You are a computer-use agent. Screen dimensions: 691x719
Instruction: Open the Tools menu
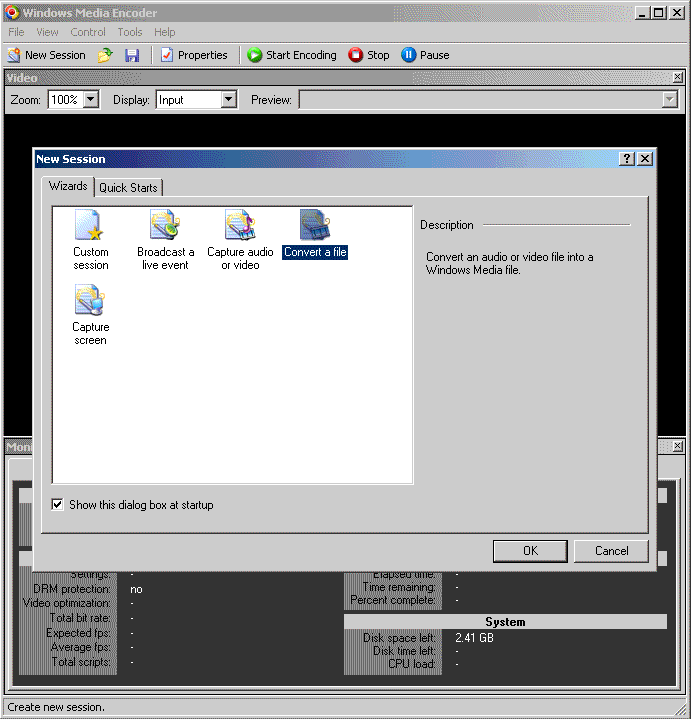point(130,32)
